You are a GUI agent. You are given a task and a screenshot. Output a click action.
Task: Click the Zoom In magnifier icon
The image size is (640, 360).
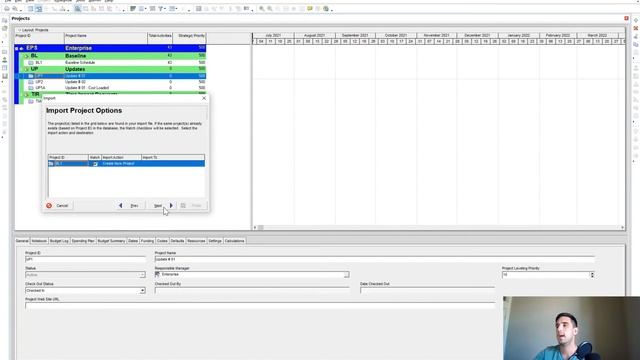(x=262, y=9)
